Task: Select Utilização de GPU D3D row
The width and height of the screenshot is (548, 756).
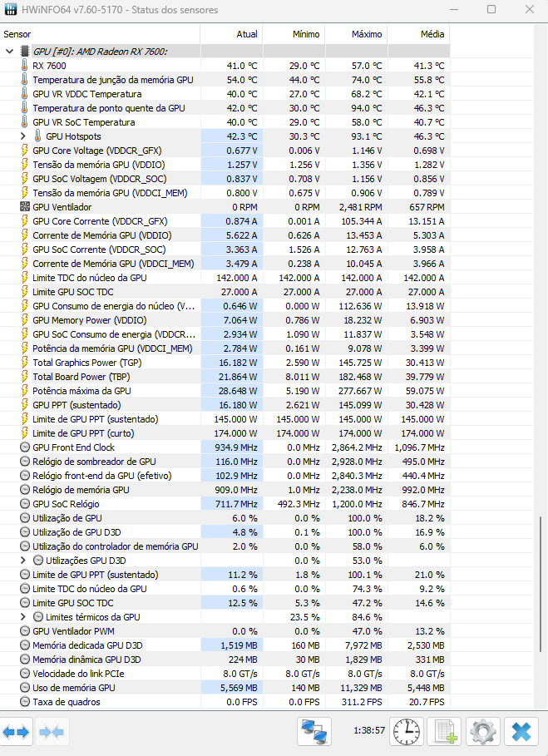Action: coord(225,532)
